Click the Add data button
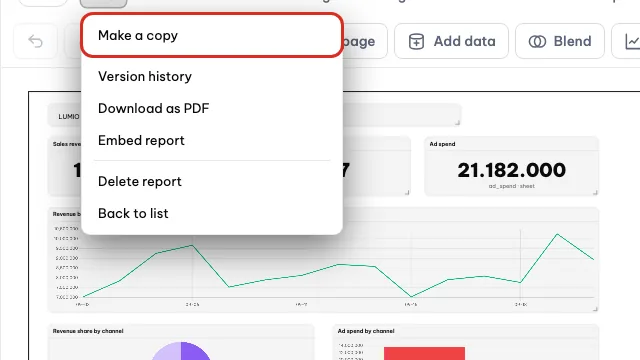Image resolution: width=640 pixels, height=360 pixels. click(451, 41)
